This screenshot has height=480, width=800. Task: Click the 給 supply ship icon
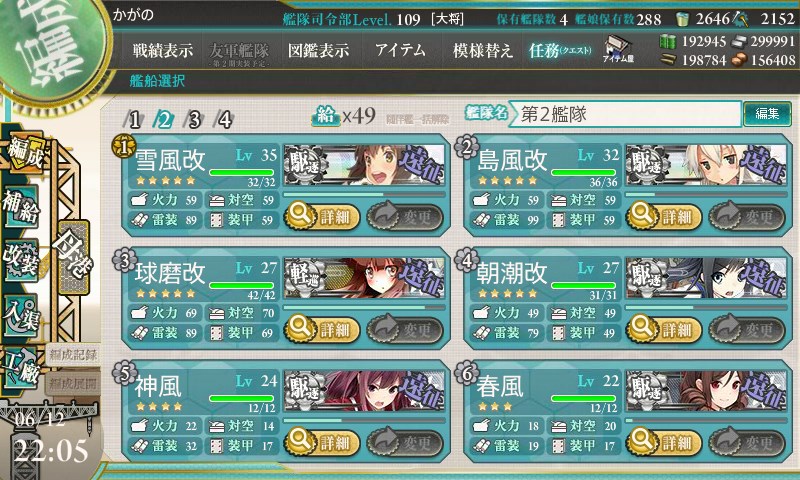[x=325, y=116]
